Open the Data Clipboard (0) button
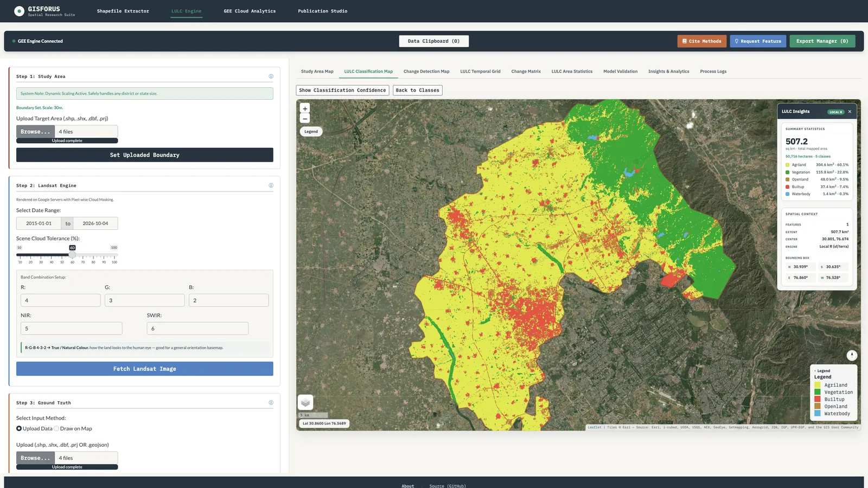Screen dimensions: 868x488 tap(434, 41)
